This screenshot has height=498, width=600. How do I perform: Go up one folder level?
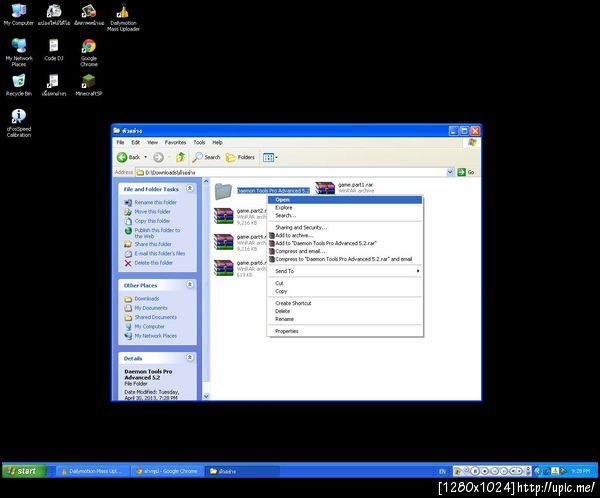[x=181, y=157]
